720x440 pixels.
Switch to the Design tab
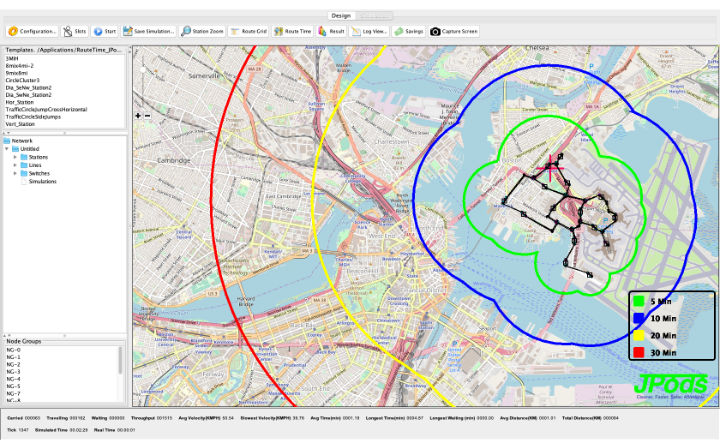coord(342,16)
